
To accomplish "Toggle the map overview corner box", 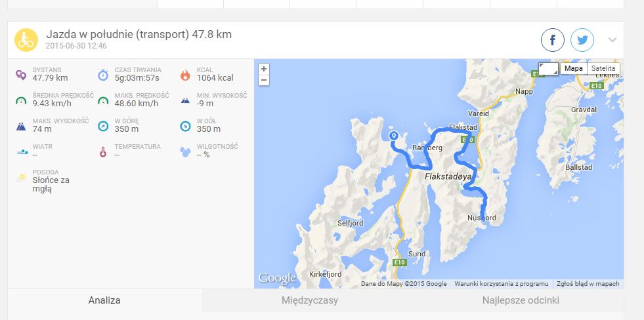I will point(549,69).
